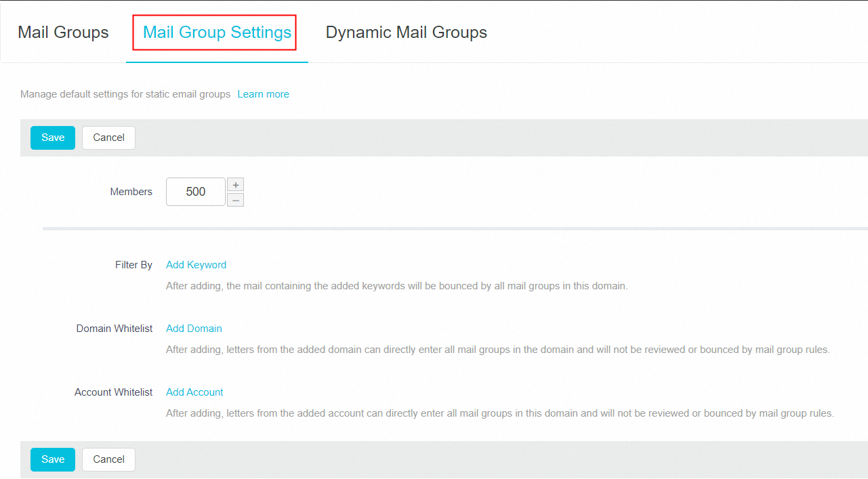This screenshot has height=479, width=868.
Task: Increase the Members limit with the plus stepper
Action: pos(235,184)
